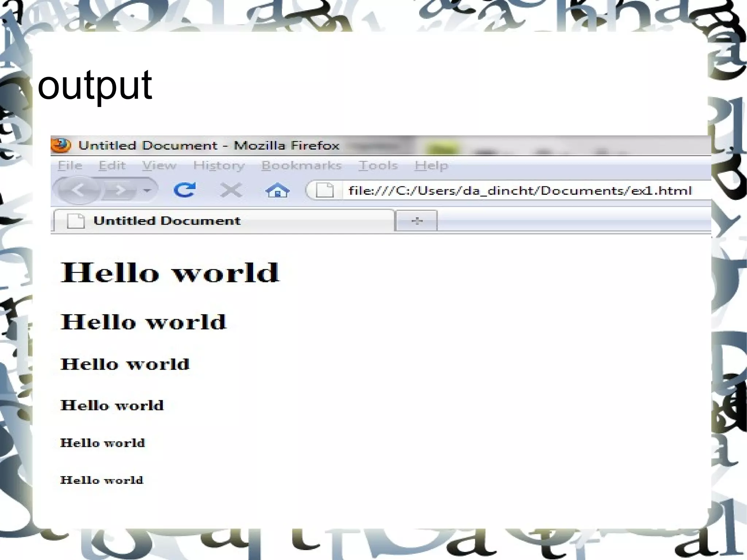Open the Tools menu
747x560 pixels.
(x=378, y=165)
